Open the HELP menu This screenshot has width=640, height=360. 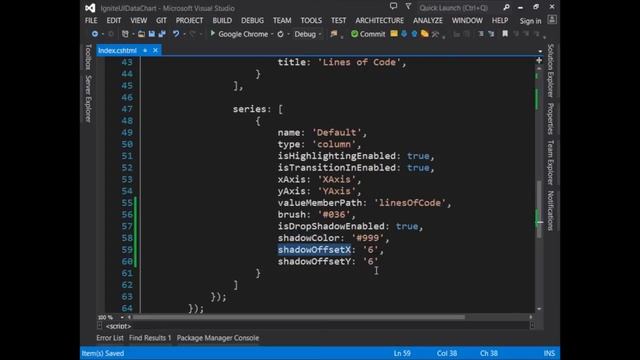[500, 20]
